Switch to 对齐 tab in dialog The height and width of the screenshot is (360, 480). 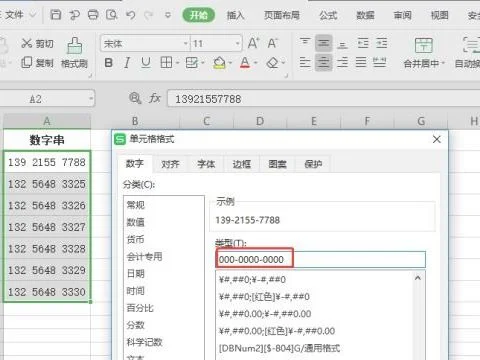pyautogui.click(x=170, y=164)
